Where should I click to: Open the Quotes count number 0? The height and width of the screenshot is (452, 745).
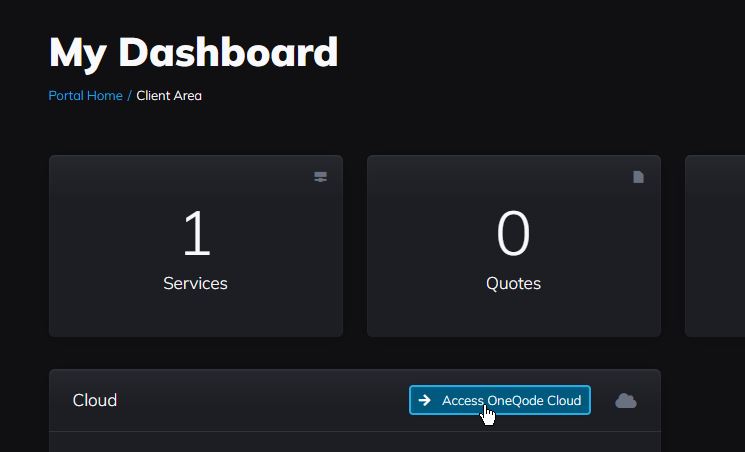tap(513, 235)
